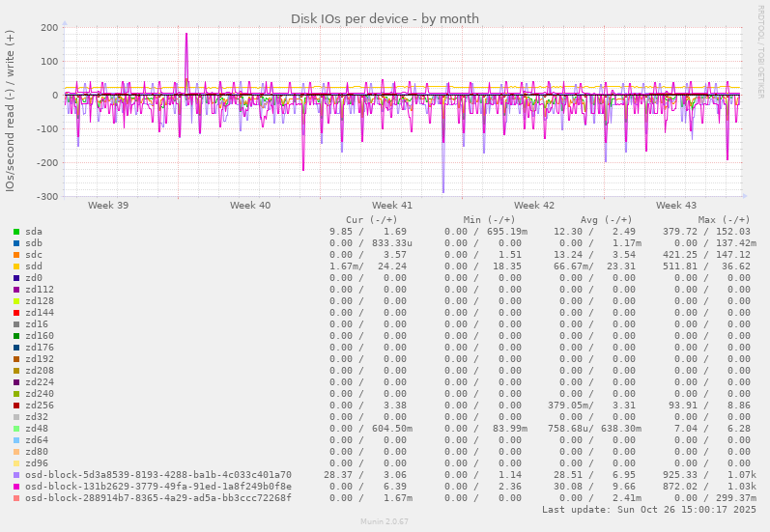Click the osd-block-5d3a8539 legend entry label
770x532 pixels.
[157, 475]
